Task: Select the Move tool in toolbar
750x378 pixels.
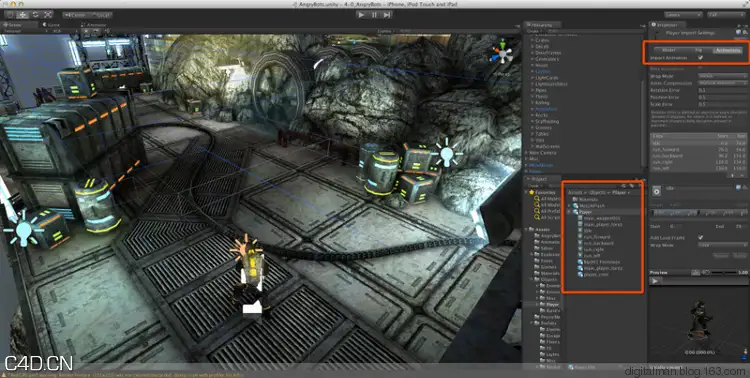Action: click(x=23, y=15)
